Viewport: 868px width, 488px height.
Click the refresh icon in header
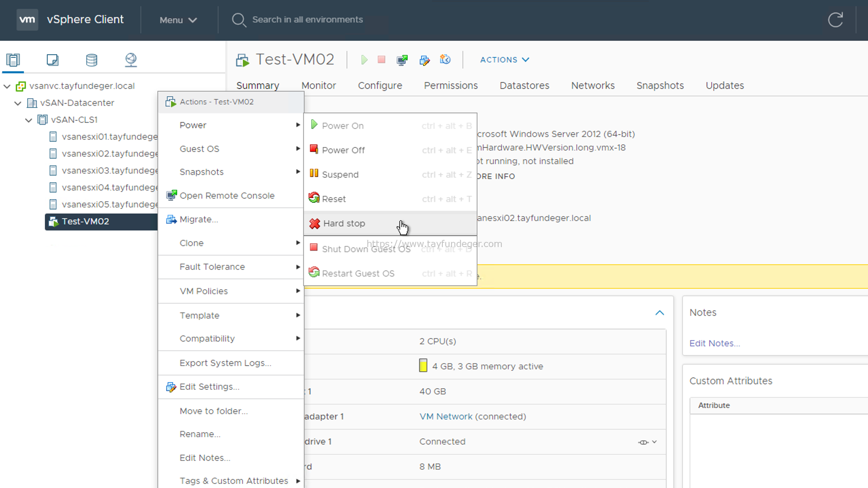coord(835,20)
